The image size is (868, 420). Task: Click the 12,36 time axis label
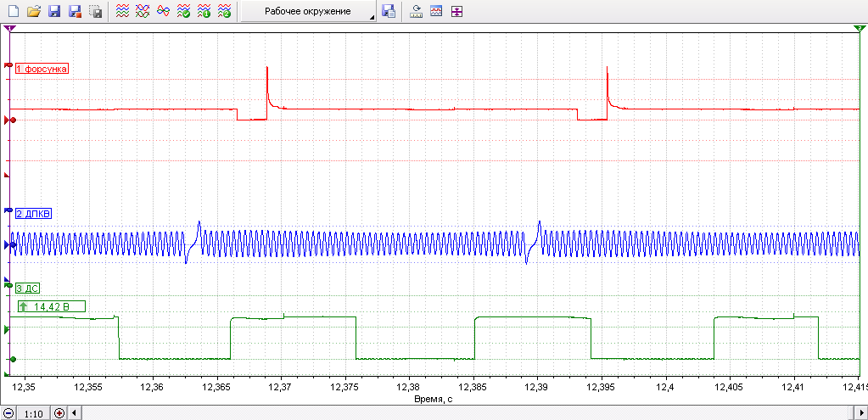(152, 386)
